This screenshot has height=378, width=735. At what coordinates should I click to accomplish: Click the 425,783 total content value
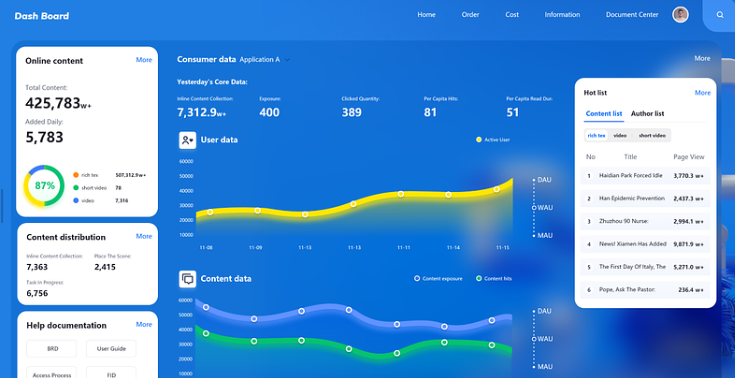click(58, 103)
